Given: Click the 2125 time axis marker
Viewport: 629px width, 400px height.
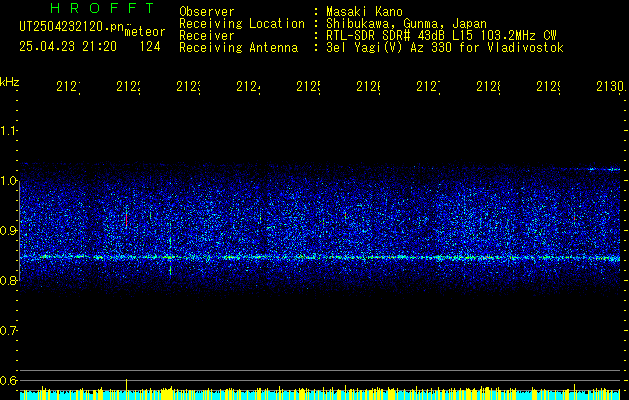Looking at the screenshot, I should click(x=308, y=87).
